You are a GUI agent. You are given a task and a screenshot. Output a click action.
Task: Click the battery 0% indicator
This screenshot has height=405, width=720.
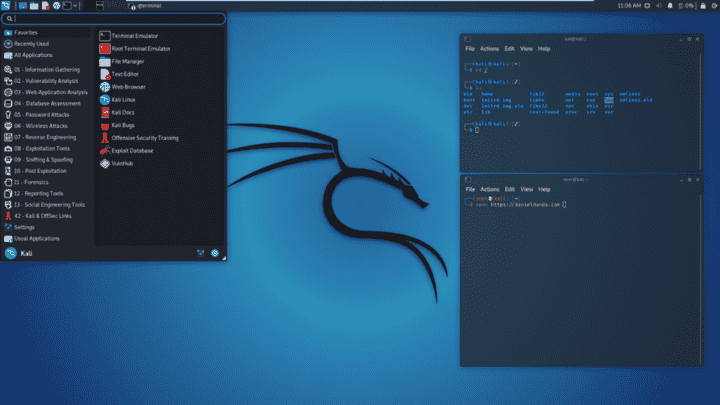tap(686, 6)
